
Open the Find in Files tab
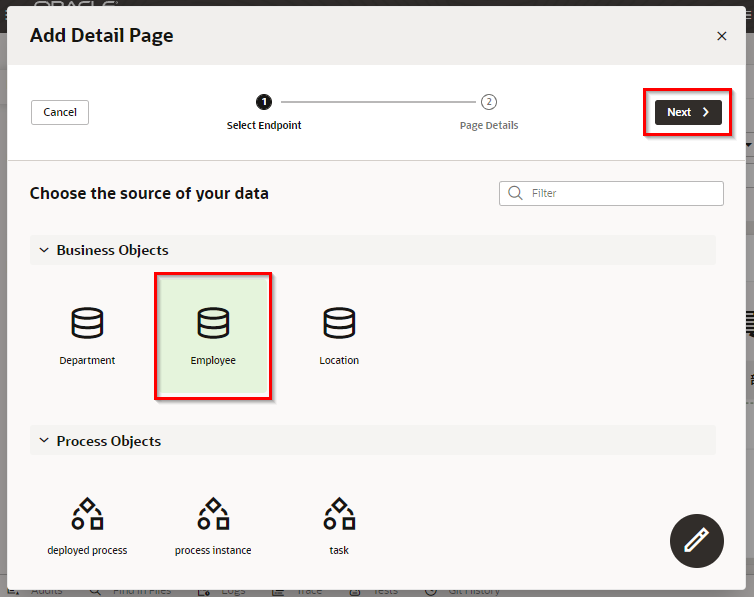(x=140, y=590)
